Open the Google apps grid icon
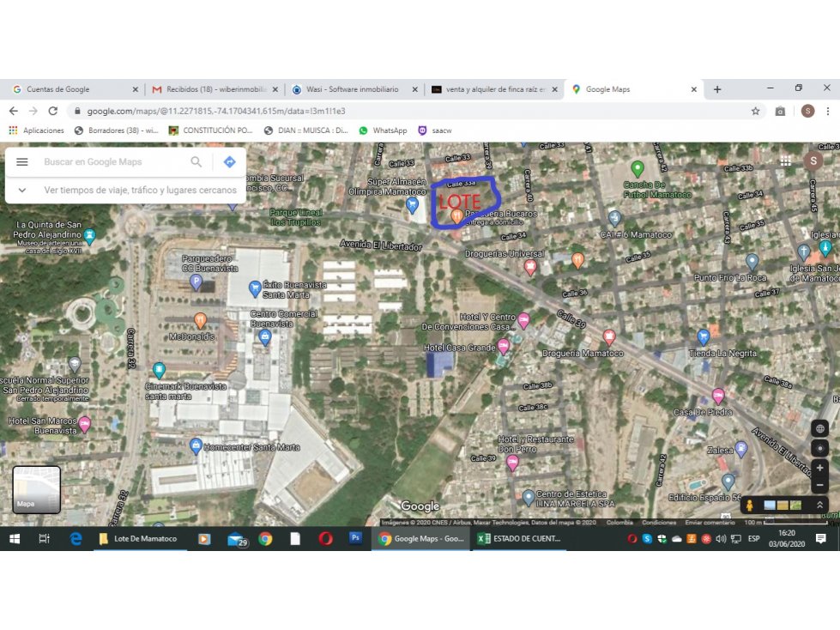840x630 pixels. (x=785, y=161)
